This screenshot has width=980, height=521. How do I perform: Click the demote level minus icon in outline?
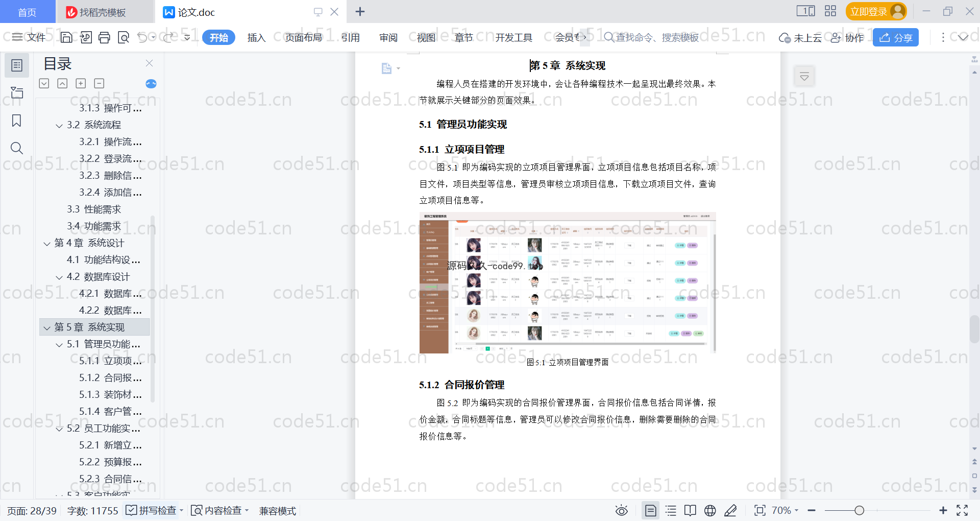click(99, 83)
